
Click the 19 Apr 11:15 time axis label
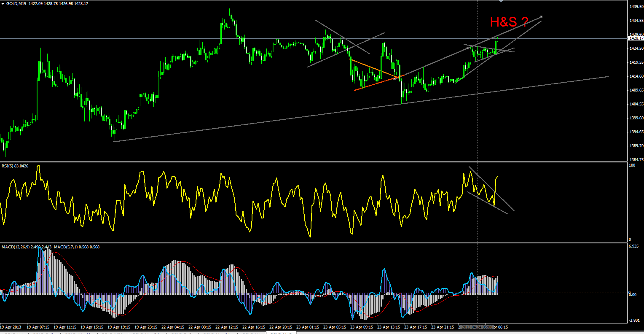(x=65, y=327)
